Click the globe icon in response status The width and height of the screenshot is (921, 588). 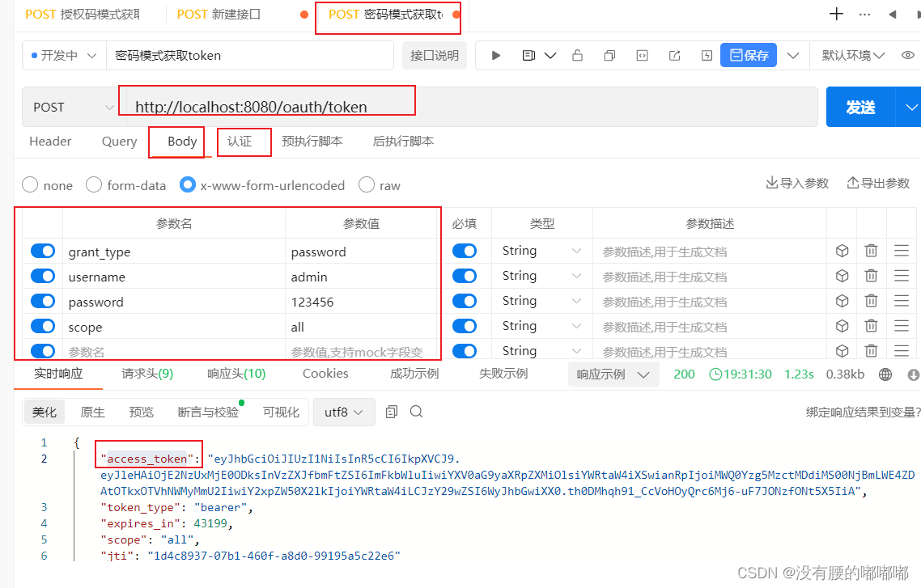click(x=885, y=374)
